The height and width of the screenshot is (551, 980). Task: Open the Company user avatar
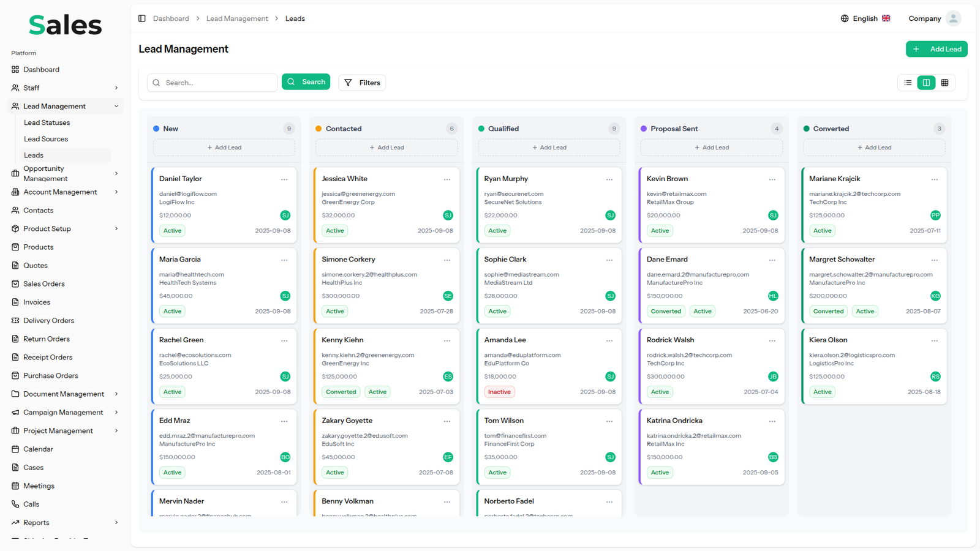click(x=952, y=18)
